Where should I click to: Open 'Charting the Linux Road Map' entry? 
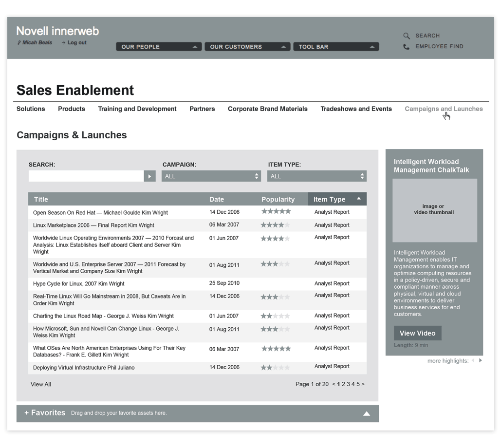[103, 316]
